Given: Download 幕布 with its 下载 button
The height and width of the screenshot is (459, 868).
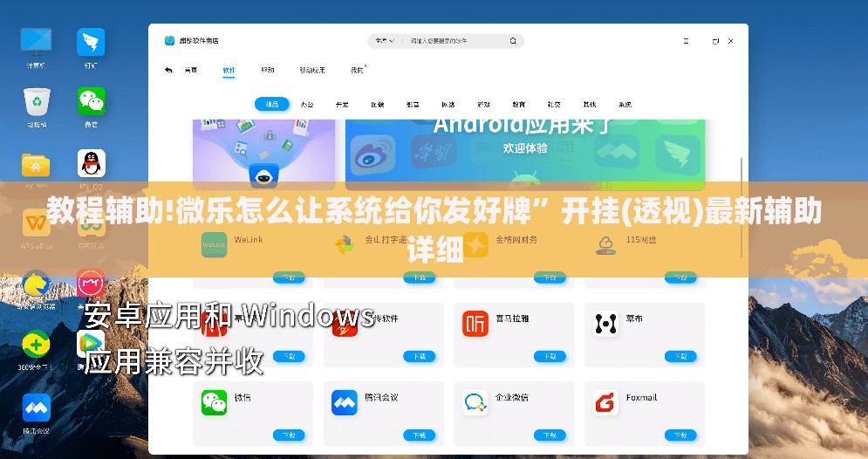Looking at the screenshot, I should click(680, 357).
